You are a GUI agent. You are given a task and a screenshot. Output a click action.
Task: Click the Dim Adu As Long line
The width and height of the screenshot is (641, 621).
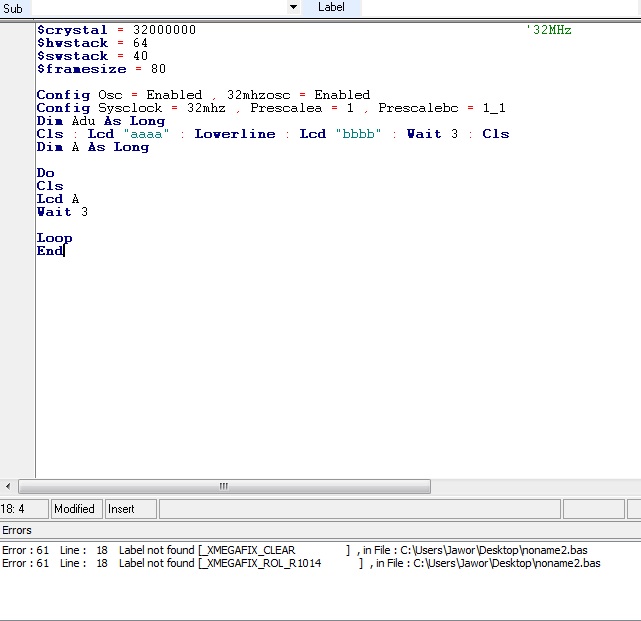100,121
